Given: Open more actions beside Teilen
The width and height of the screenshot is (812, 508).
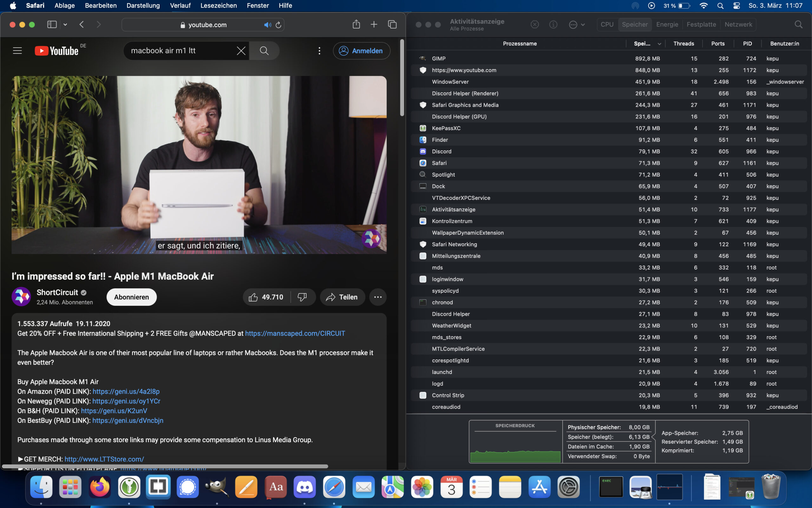Looking at the screenshot, I should point(378,297).
